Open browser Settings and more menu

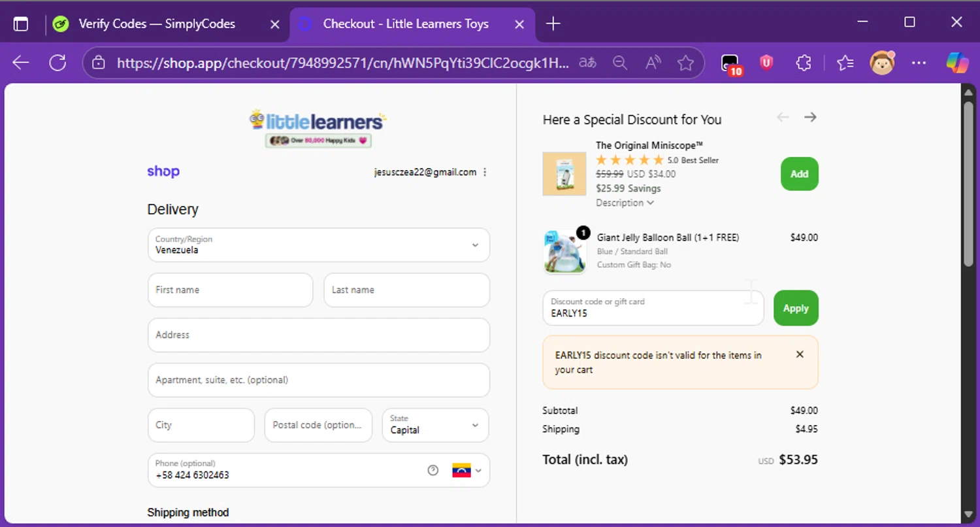click(x=919, y=63)
